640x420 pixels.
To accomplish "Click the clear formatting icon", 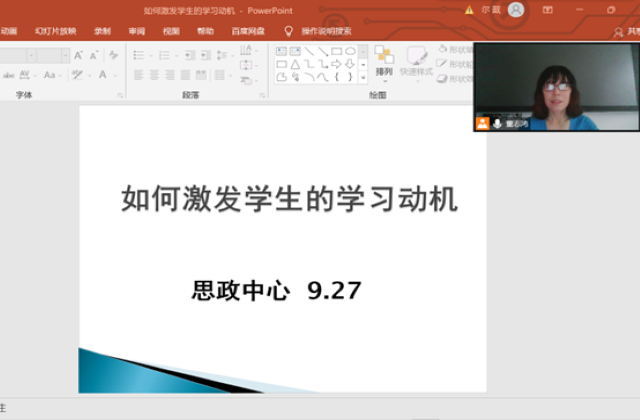I will 113,55.
